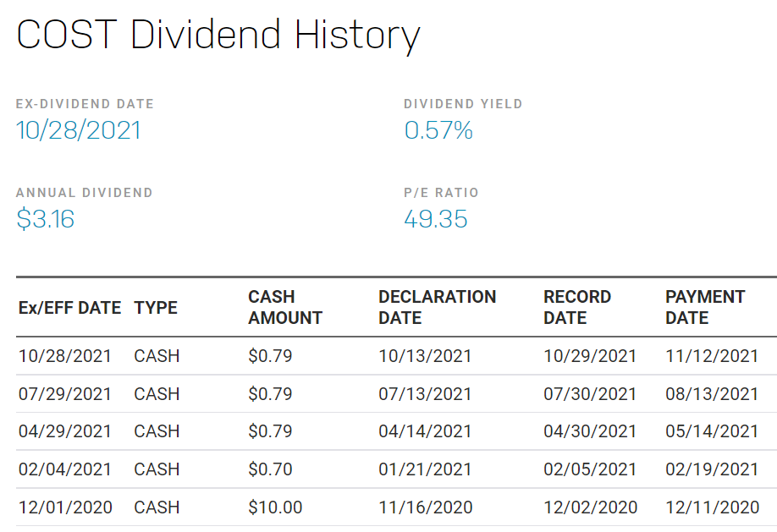777x532 pixels.
Task: Select the $3.16 annual dividend value
Action: tap(46, 219)
